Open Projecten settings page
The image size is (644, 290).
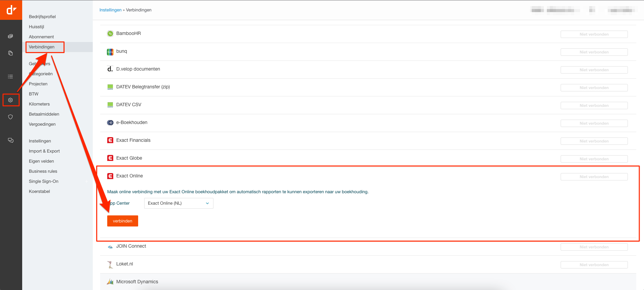pyautogui.click(x=38, y=84)
